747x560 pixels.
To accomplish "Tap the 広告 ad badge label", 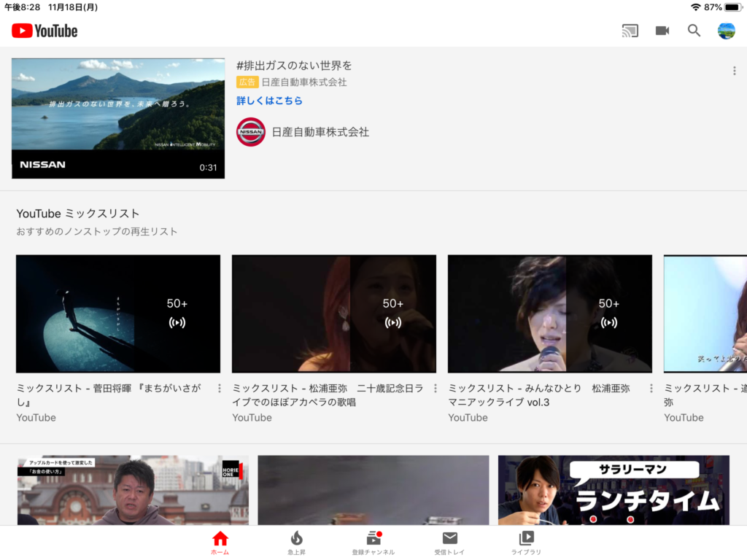I will tap(247, 82).
